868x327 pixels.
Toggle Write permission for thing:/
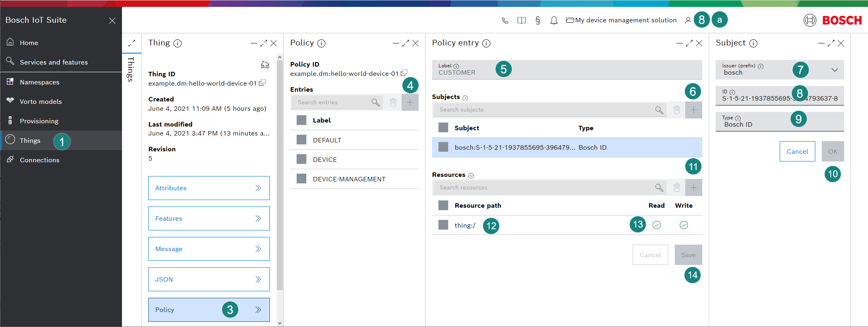point(684,225)
